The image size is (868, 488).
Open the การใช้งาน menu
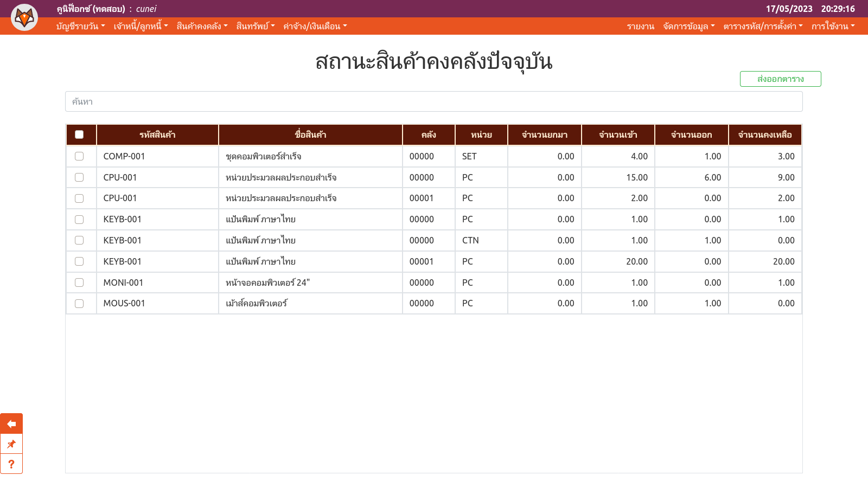(833, 26)
